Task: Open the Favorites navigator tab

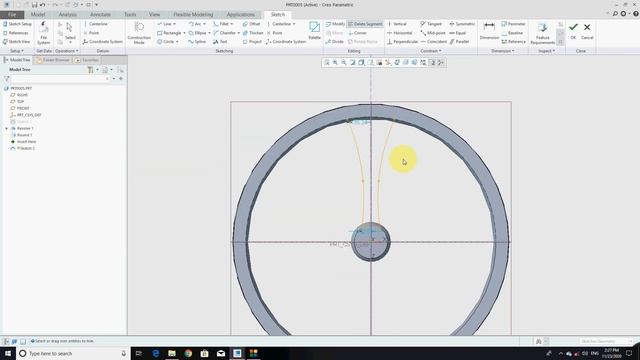Action: pyautogui.click(x=87, y=60)
